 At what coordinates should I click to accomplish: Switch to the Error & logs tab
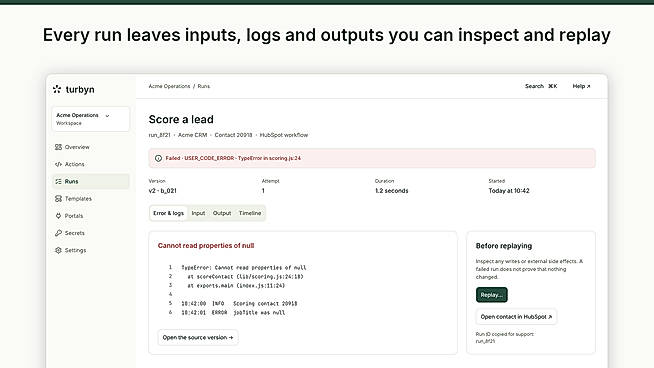pos(169,213)
